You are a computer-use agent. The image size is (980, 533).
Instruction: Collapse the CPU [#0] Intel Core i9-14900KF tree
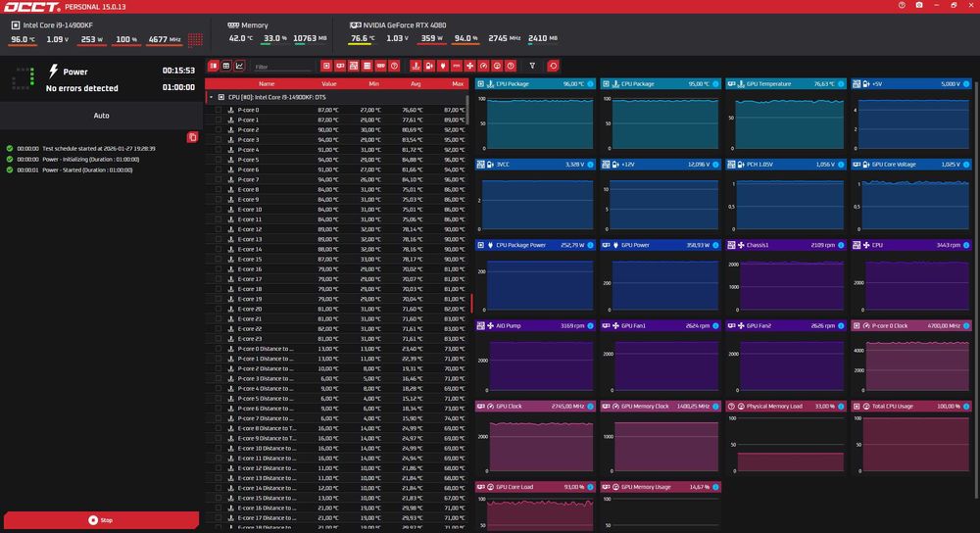click(212, 97)
